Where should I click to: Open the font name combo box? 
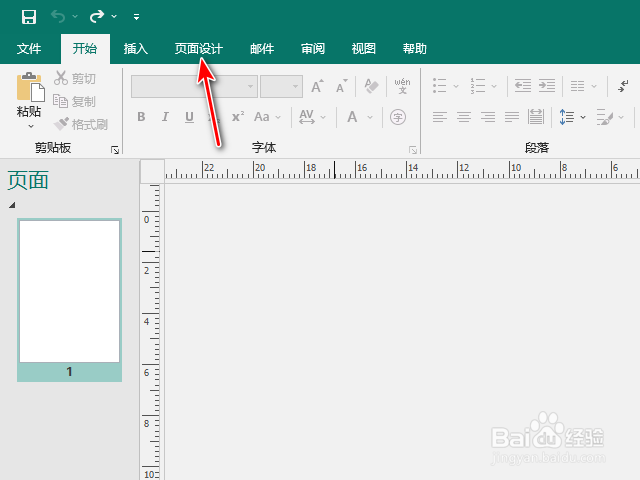pos(194,86)
